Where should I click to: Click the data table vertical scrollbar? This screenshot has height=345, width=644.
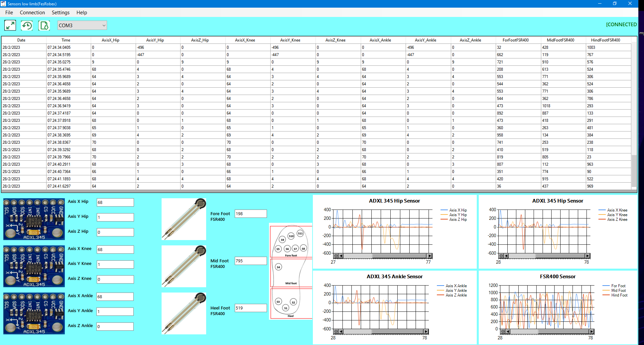pos(634,169)
